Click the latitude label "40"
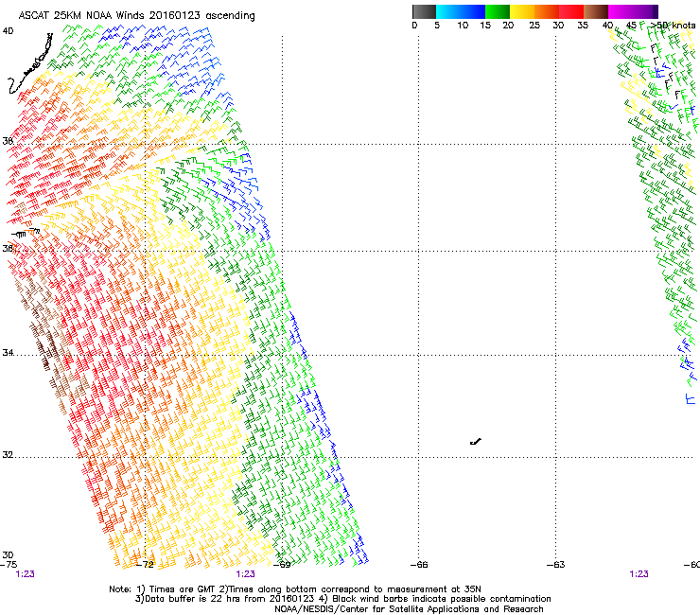The image size is (700, 615). pos(8,31)
